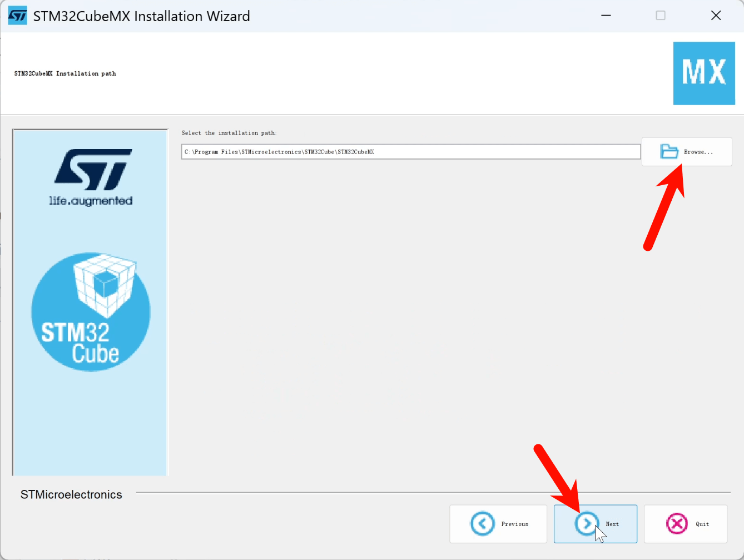Viewport: 744px width, 560px height.
Task: Click the left chevron icon on Previous
Action: click(482, 523)
